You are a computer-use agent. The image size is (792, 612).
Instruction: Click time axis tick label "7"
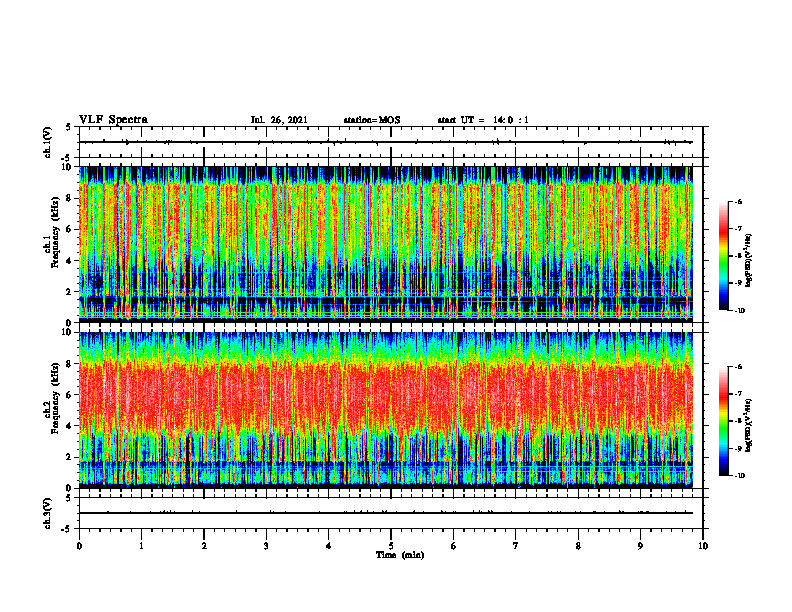tap(516, 546)
